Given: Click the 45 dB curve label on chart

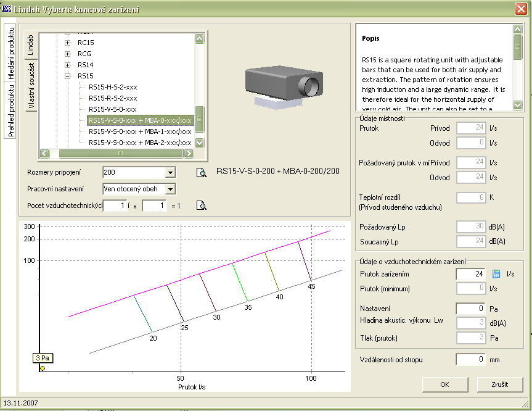Looking at the screenshot, I should (x=311, y=287).
